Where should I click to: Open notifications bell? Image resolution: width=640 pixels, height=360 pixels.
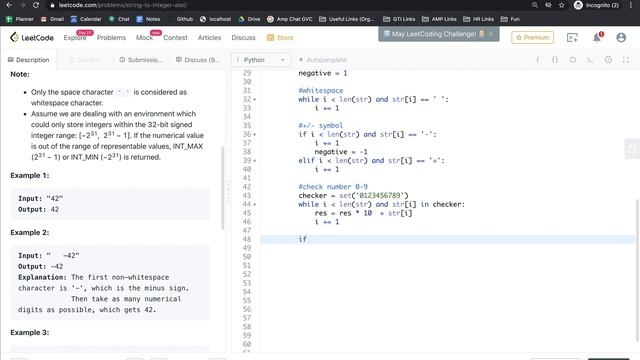pos(597,38)
